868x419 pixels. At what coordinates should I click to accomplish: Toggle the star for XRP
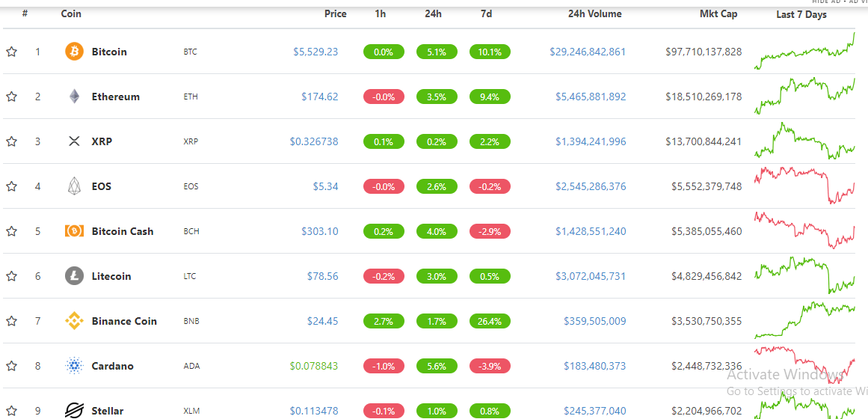click(x=11, y=141)
